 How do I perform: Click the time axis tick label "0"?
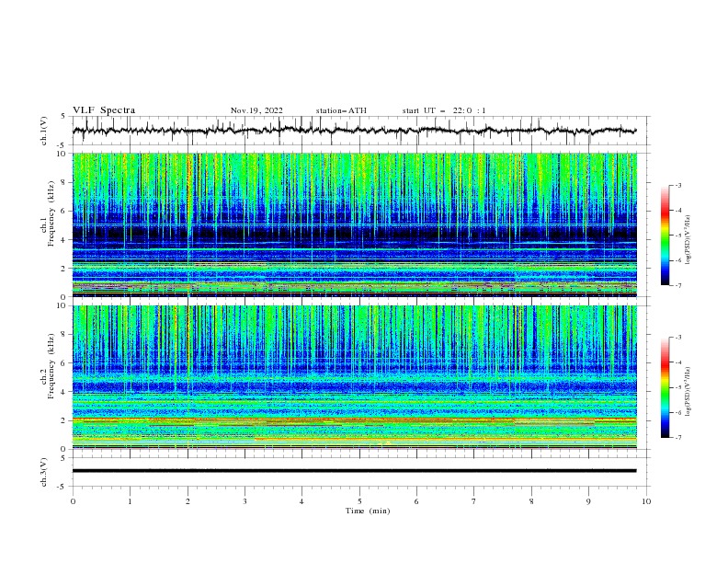pos(73,501)
